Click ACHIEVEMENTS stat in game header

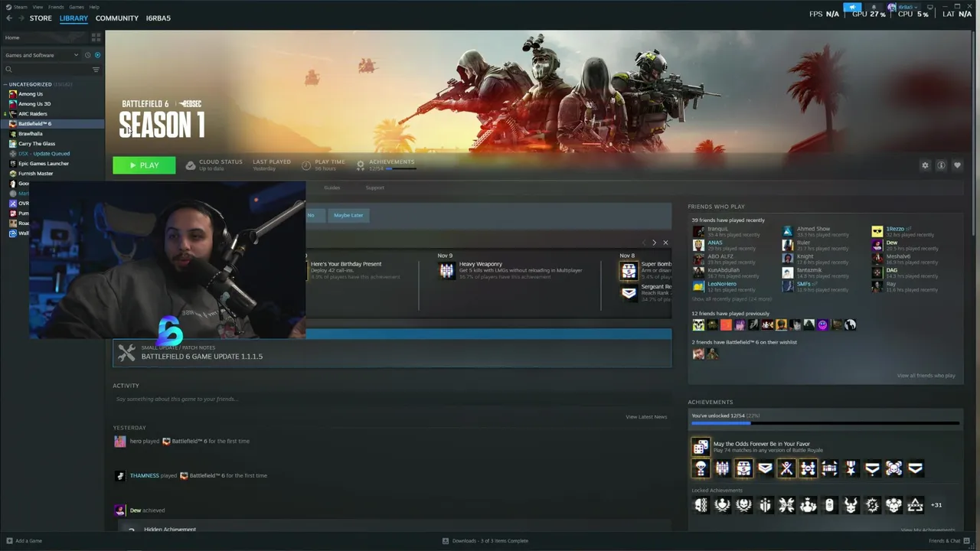(386, 165)
